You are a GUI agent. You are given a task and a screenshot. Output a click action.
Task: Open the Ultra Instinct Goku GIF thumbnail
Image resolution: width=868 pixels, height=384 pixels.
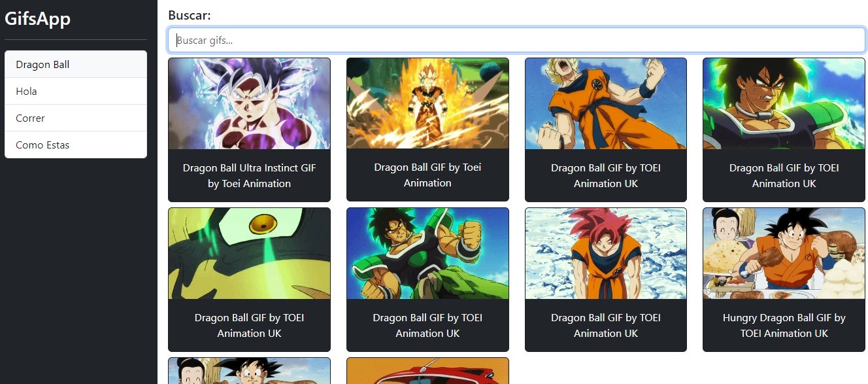[249, 104]
